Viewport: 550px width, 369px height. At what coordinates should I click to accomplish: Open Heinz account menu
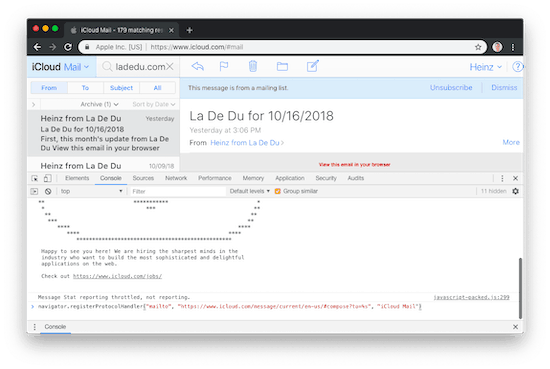[x=485, y=67]
